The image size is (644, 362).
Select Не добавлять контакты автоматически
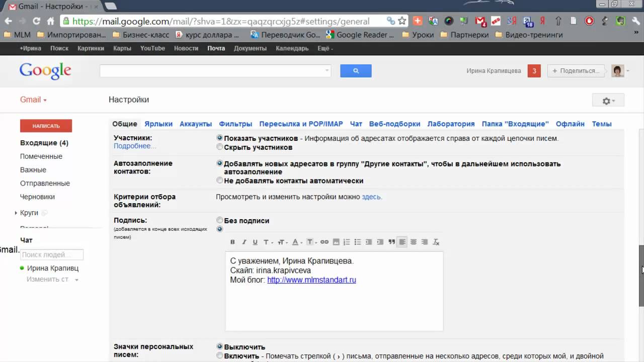click(x=219, y=180)
